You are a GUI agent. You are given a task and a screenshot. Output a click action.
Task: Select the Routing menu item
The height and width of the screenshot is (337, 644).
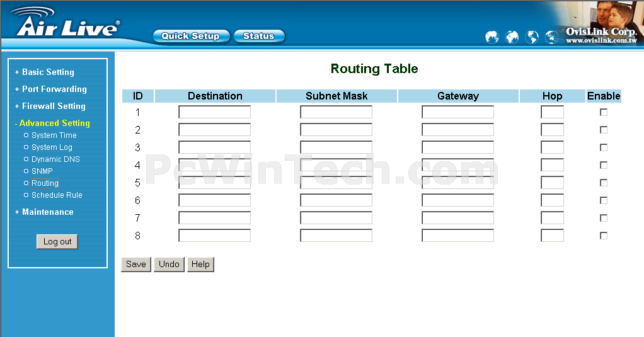tap(45, 183)
